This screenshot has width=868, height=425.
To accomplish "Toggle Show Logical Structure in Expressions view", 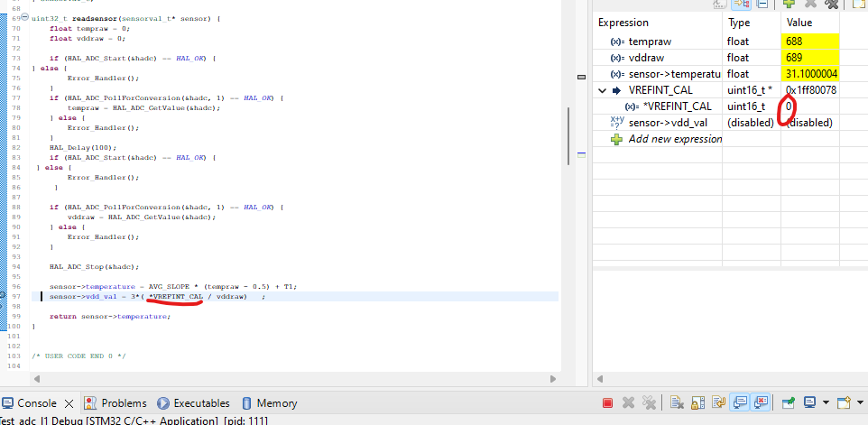I will point(742,4).
